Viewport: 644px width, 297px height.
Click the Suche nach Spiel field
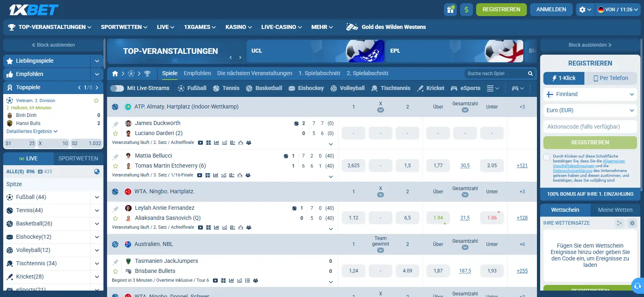point(496,74)
